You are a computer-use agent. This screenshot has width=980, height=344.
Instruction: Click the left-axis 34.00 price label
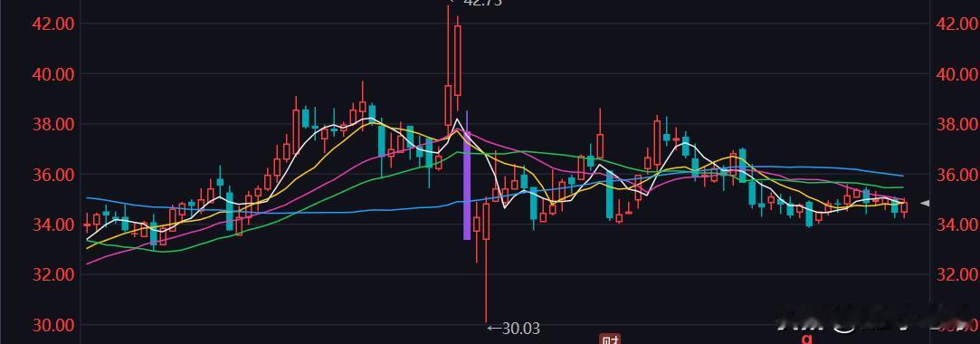coord(53,224)
